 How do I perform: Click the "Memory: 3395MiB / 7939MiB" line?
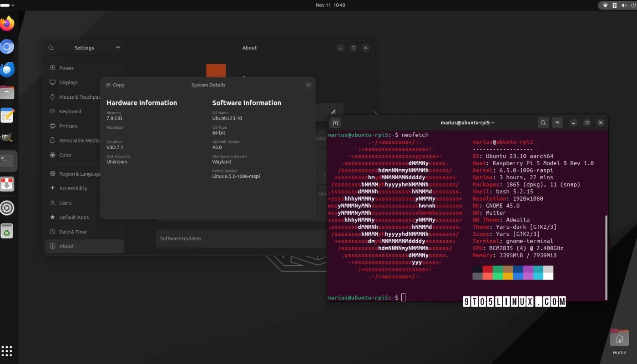coord(515,255)
